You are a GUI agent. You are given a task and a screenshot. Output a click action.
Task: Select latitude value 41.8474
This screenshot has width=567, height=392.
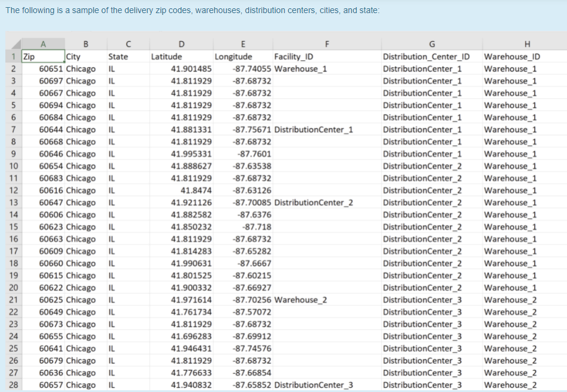[181, 190]
